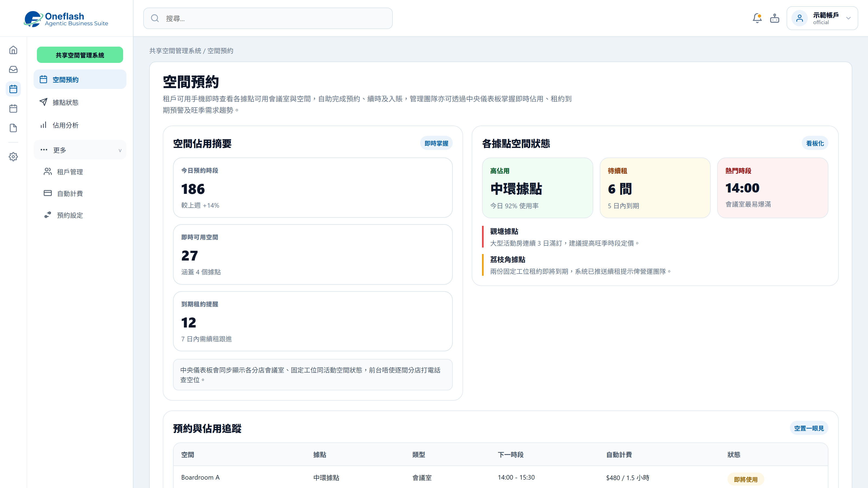
Task: Click the 共享空間管理系統 breadcrumb link
Action: click(x=175, y=51)
